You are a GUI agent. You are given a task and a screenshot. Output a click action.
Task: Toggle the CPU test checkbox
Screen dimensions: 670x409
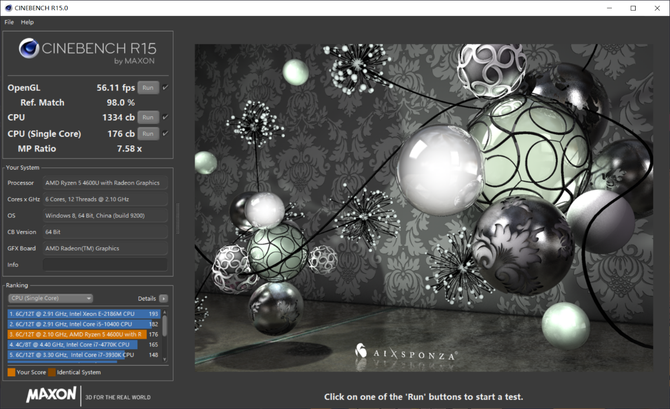click(x=165, y=118)
